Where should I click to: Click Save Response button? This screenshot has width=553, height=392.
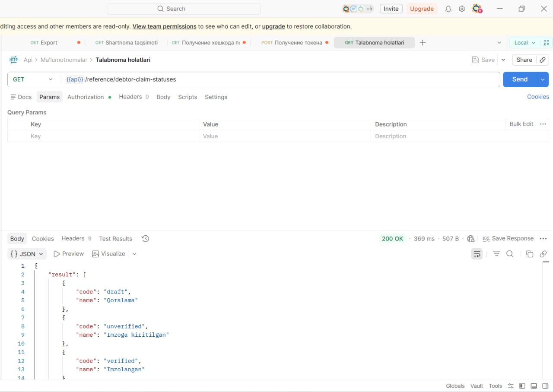[x=508, y=239]
